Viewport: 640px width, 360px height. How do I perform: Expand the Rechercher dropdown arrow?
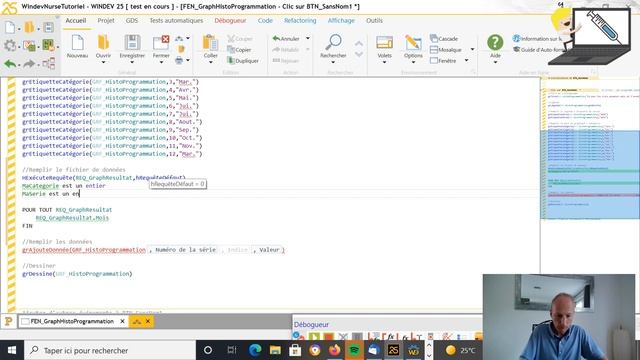click(x=333, y=62)
